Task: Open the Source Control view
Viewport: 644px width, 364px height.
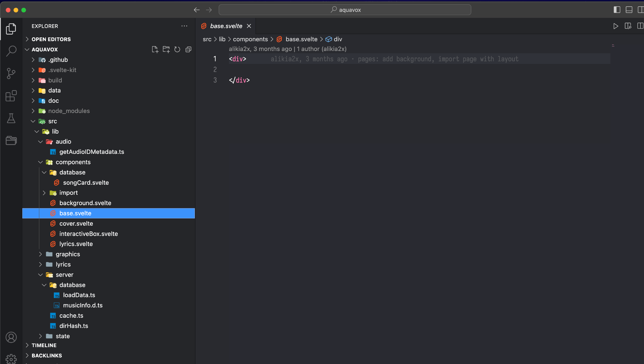Action: point(11,73)
